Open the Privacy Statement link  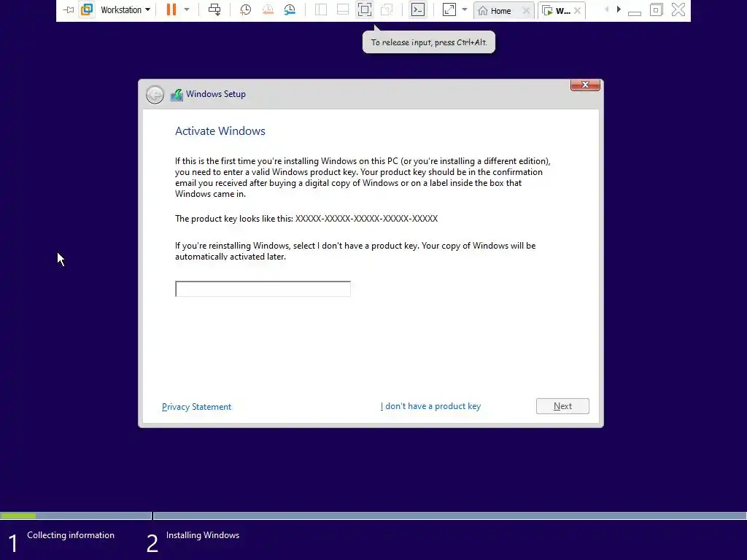point(196,407)
